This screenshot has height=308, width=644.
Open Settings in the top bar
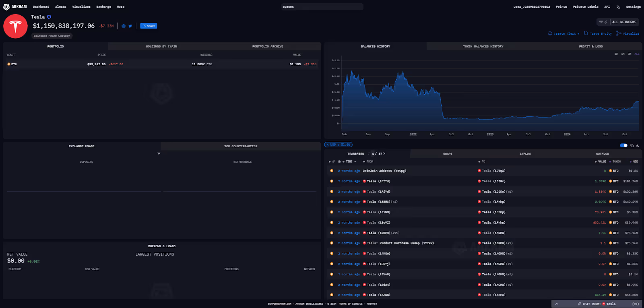coord(633,7)
